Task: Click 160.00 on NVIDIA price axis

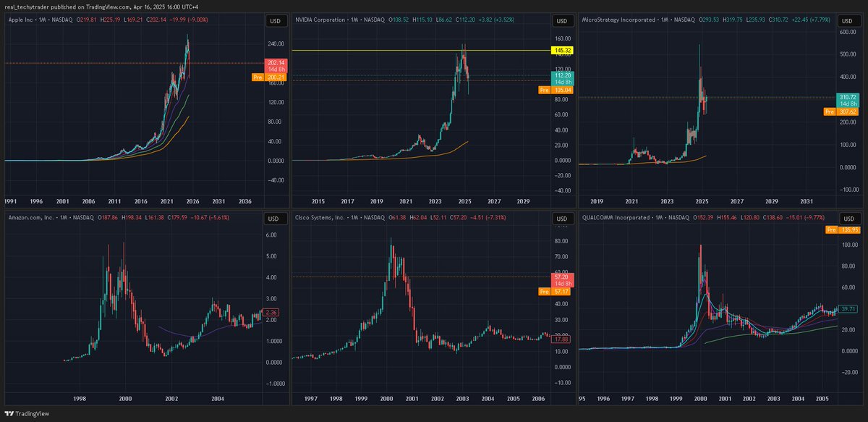Action: click(x=561, y=39)
